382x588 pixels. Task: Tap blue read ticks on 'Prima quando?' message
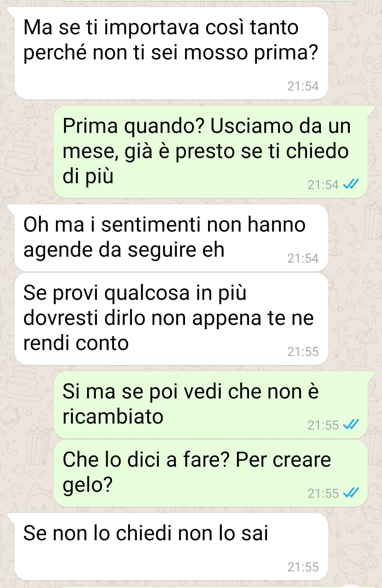point(351,184)
